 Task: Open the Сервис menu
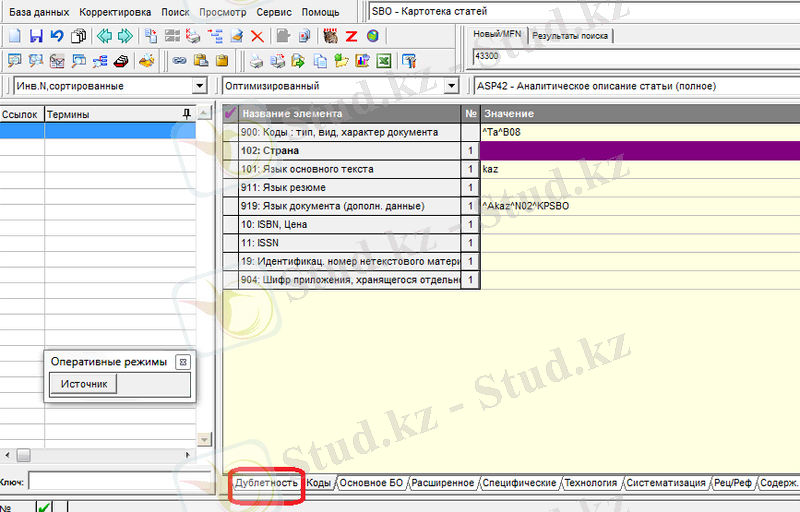click(274, 12)
